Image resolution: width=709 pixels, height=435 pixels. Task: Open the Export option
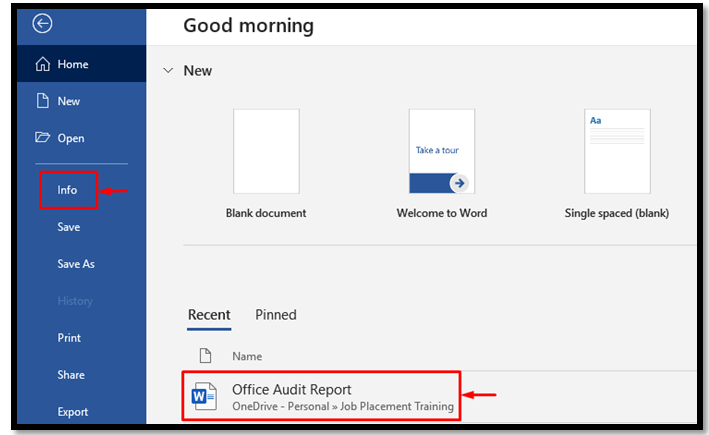click(73, 412)
